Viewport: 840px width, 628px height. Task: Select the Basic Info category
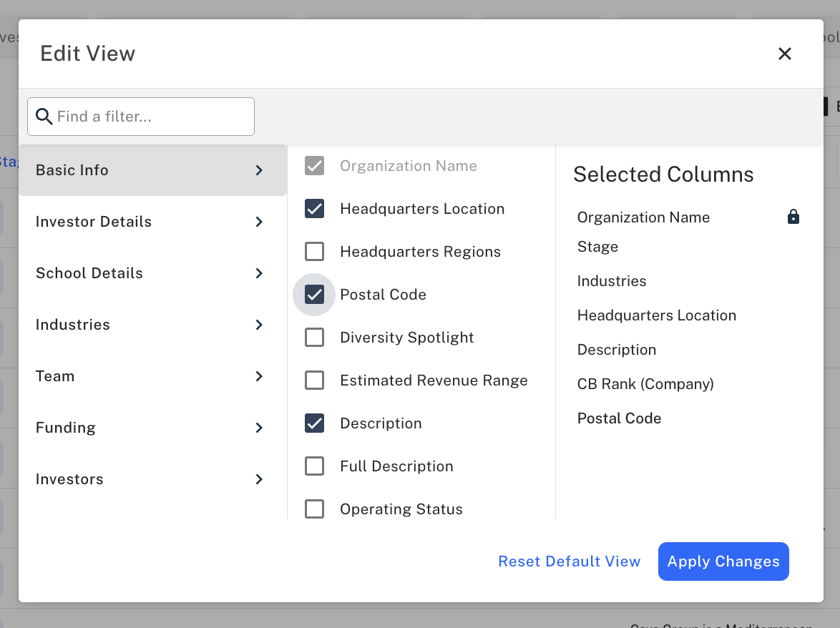coord(152,170)
